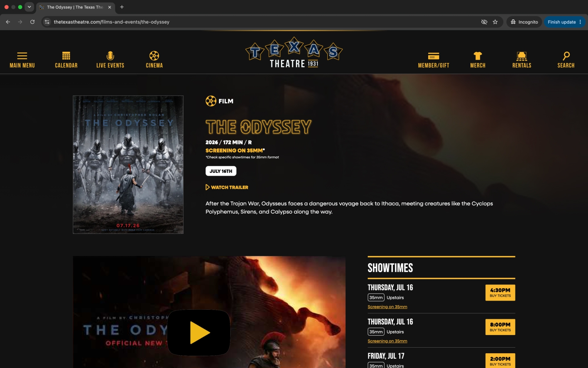The width and height of the screenshot is (588, 368).
Task: Buy tickets for Thursday 4:30PM showing
Action: [500, 293]
